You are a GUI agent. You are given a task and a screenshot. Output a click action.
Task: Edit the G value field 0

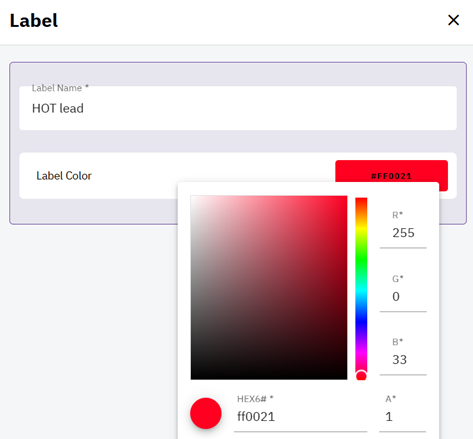coord(403,297)
